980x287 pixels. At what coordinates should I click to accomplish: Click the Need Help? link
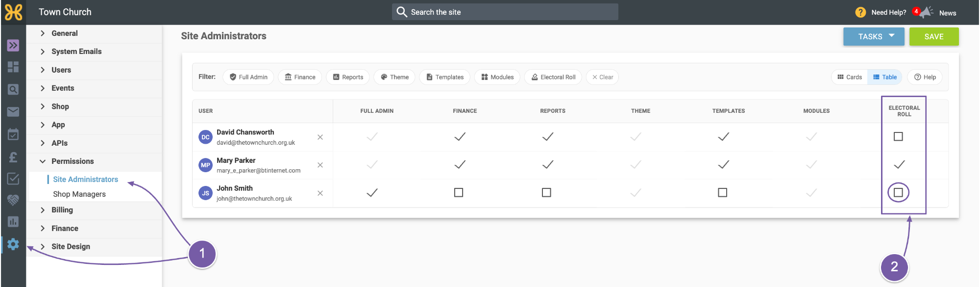[889, 13]
